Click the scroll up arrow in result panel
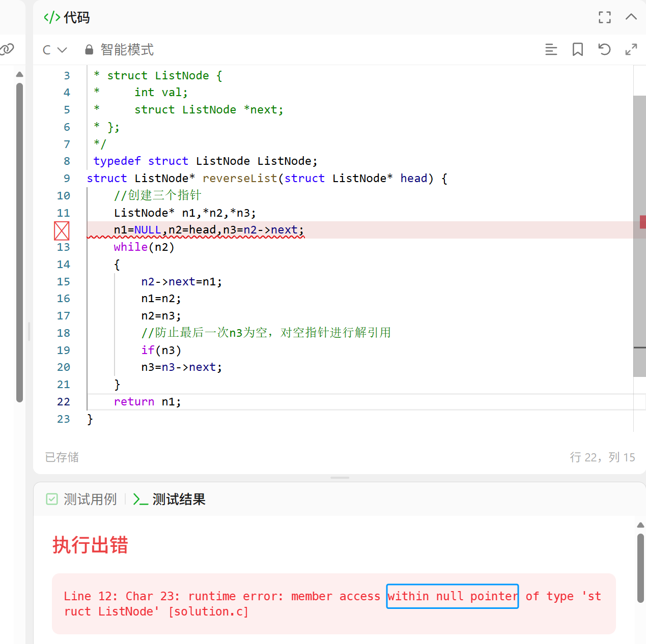Image resolution: width=646 pixels, height=644 pixels. (640, 525)
